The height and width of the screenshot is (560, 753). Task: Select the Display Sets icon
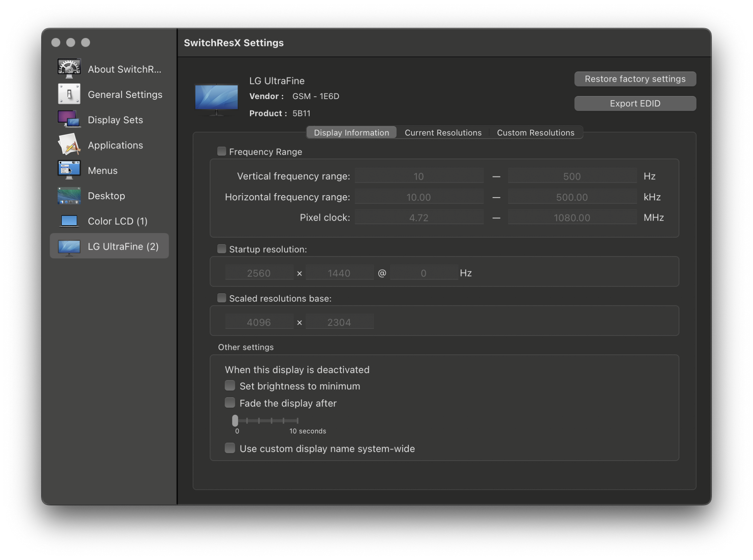coord(69,119)
